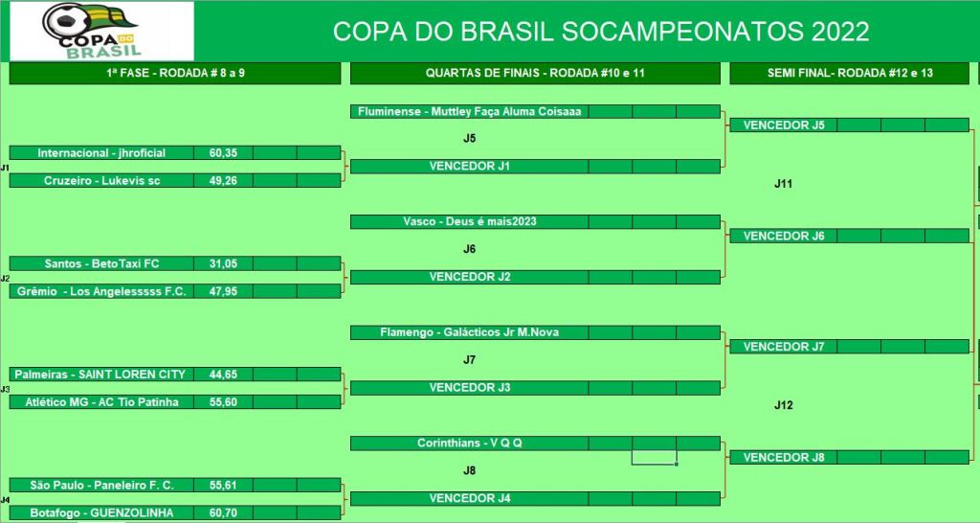Image resolution: width=980 pixels, height=523 pixels.
Task: Click the Copa do Brasil logo image
Action: pyautogui.click(x=100, y=31)
